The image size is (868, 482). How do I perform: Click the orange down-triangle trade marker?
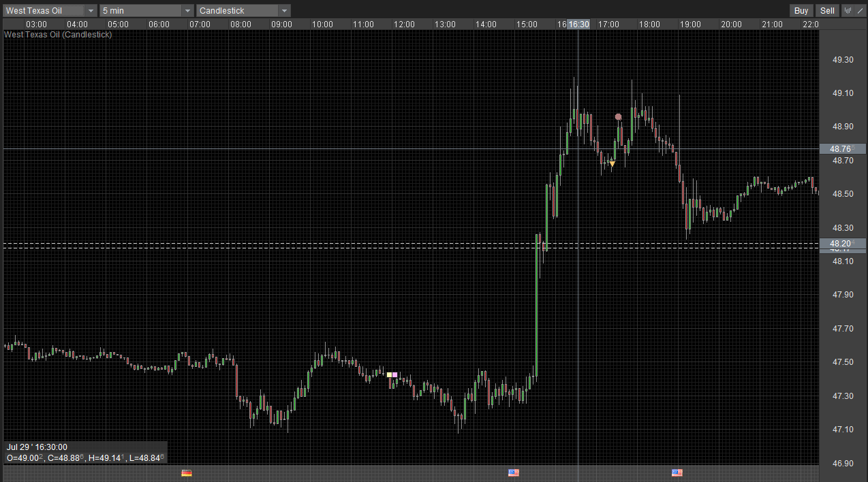[x=612, y=164]
